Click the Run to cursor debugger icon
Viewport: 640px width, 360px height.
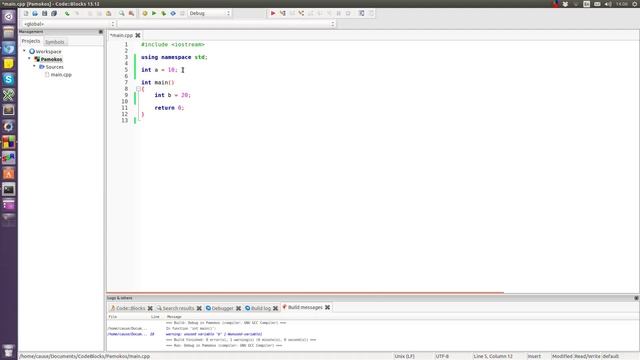click(282, 13)
